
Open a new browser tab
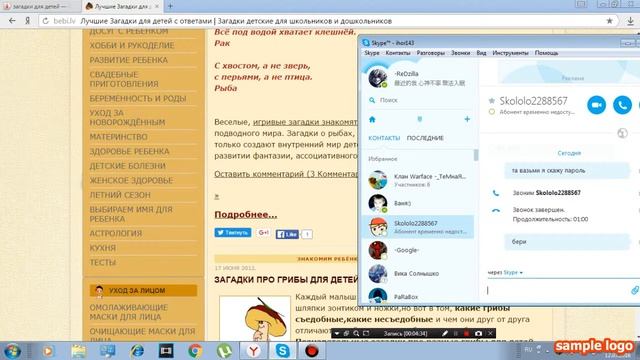click(x=170, y=6)
